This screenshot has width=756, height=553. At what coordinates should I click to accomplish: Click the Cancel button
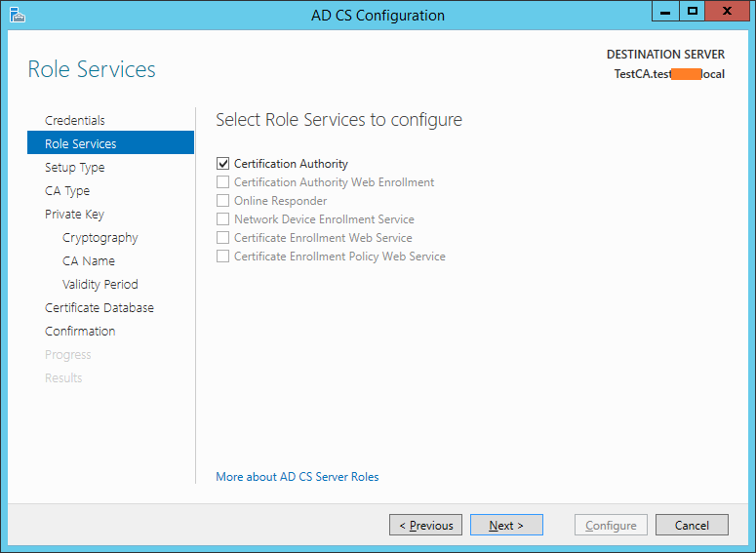[x=691, y=525]
